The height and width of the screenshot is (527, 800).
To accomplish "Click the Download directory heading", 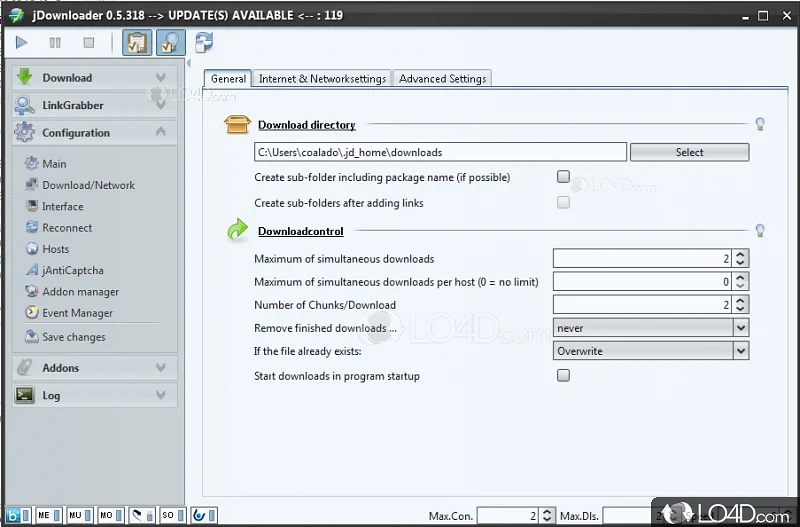I will coord(306,125).
